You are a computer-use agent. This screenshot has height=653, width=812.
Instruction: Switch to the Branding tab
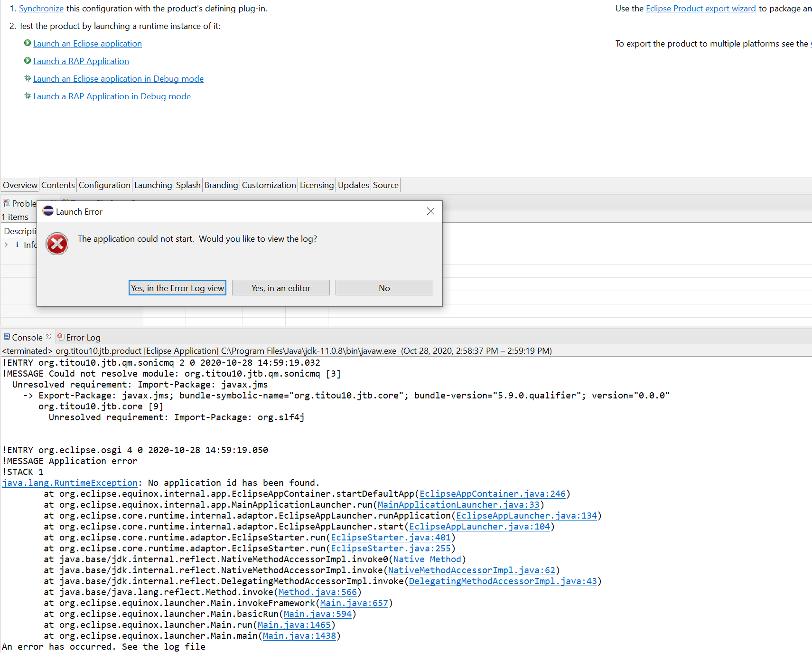pyautogui.click(x=221, y=185)
